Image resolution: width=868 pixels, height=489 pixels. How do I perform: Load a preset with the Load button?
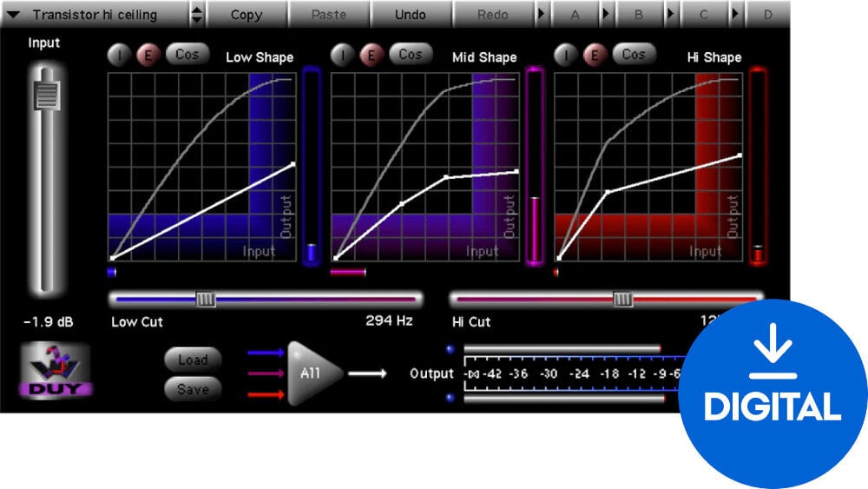pos(194,360)
